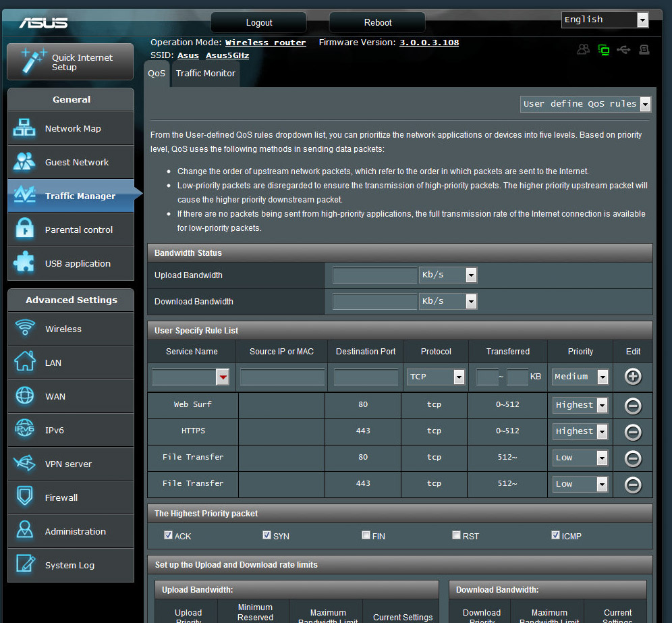Remove File Transfer port 443 rule

[x=633, y=485]
